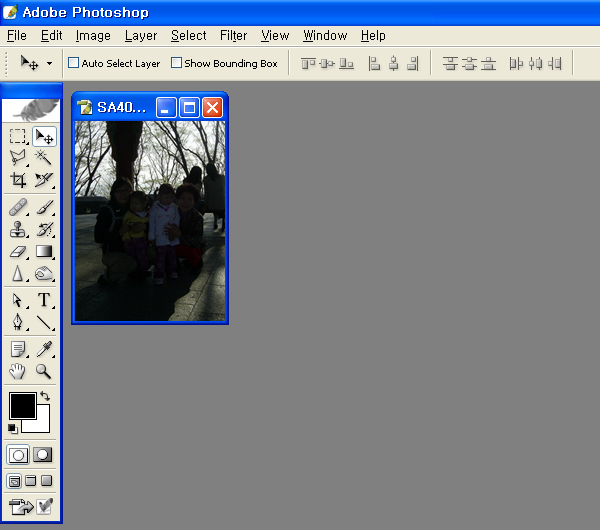600x530 pixels.
Task: Select the Brush tool
Action: coord(44,207)
